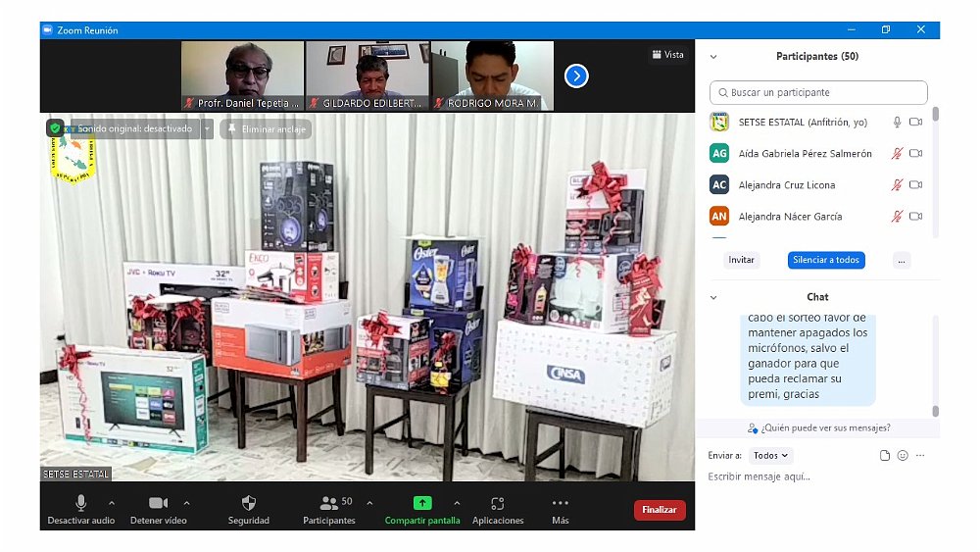Image resolution: width=980 pixels, height=552 pixels.
Task: Toggle camera with Detener video
Action: (x=158, y=503)
